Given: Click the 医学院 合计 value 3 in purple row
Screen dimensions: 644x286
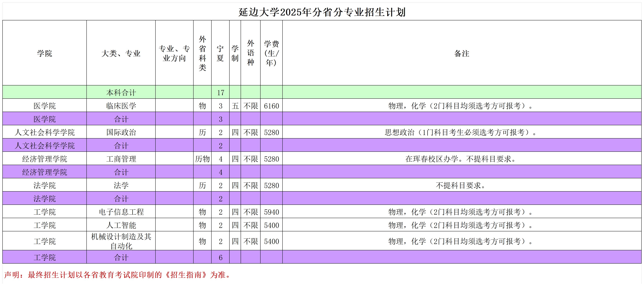Looking at the screenshot, I should tap(220, 119).
